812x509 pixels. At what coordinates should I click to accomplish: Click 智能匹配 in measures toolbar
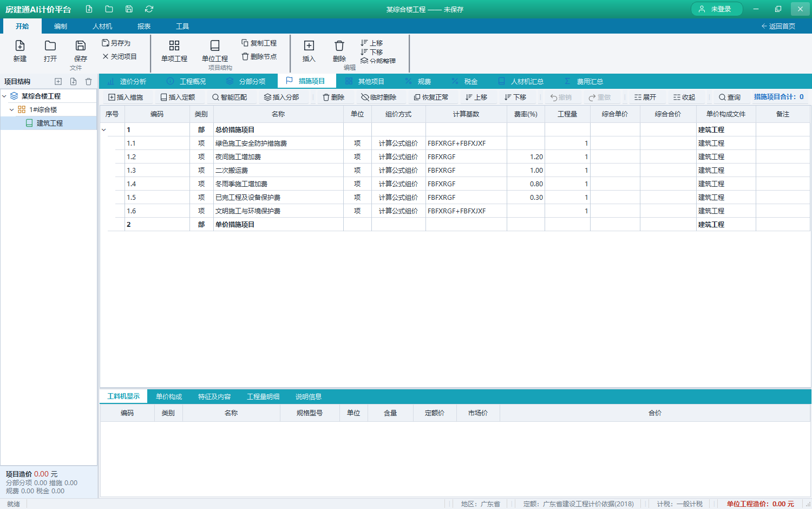click(230, 97)
